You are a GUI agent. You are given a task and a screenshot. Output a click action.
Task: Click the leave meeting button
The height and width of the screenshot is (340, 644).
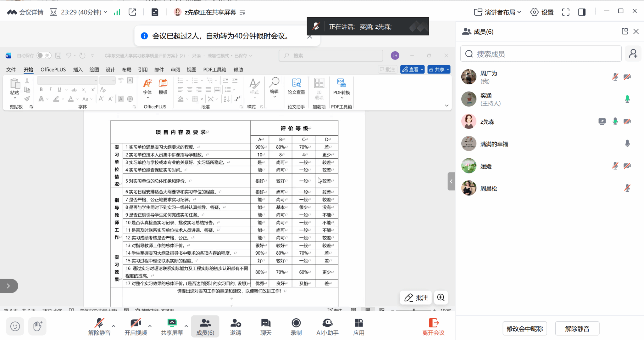(433, 326)
